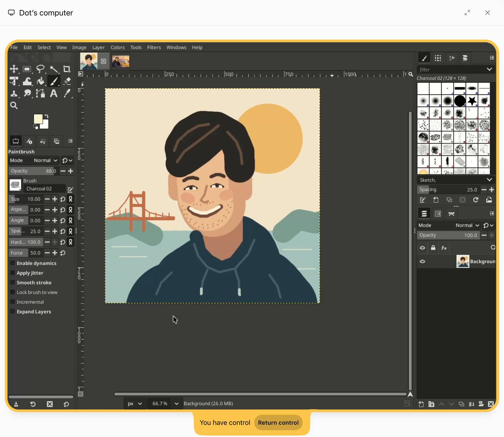Image resolution: width=504 pixels, height=437 pixels.
Task: Open the Filters menu
Action: click(x=154, y=47)
